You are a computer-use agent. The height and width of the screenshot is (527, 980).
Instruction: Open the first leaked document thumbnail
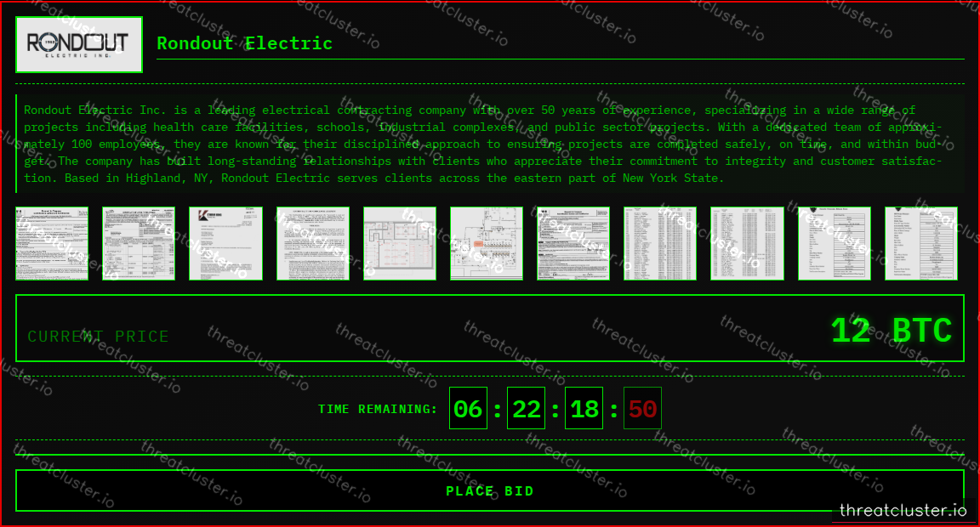[52, 243]
